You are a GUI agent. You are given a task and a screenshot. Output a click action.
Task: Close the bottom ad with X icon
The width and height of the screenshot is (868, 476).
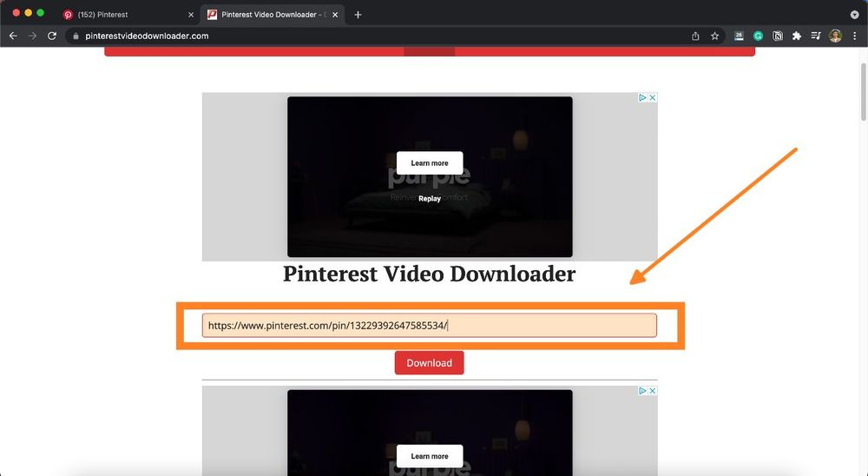click(x=653, y=391)
